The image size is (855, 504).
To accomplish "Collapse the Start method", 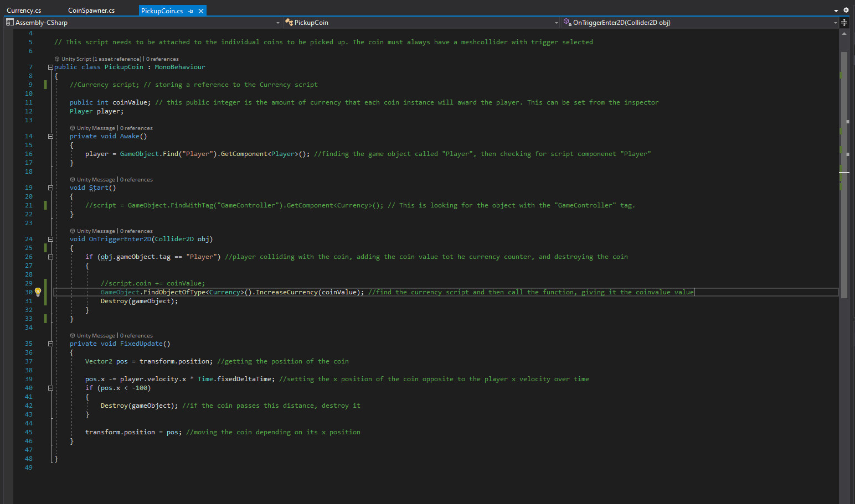I will point(50,188).
